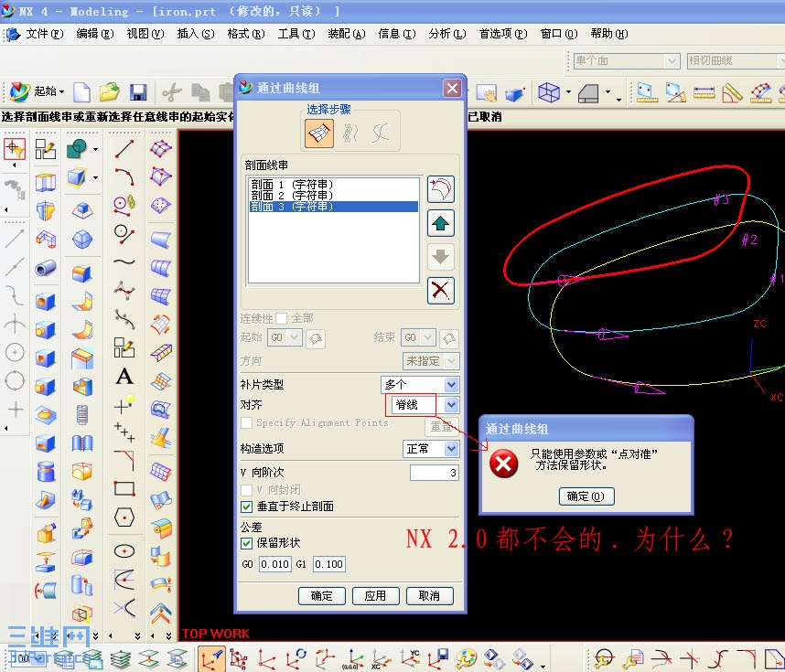Click 确定(O) in the error message box
785x672 pixels.
pyautogui.click(x=586, y=496)
